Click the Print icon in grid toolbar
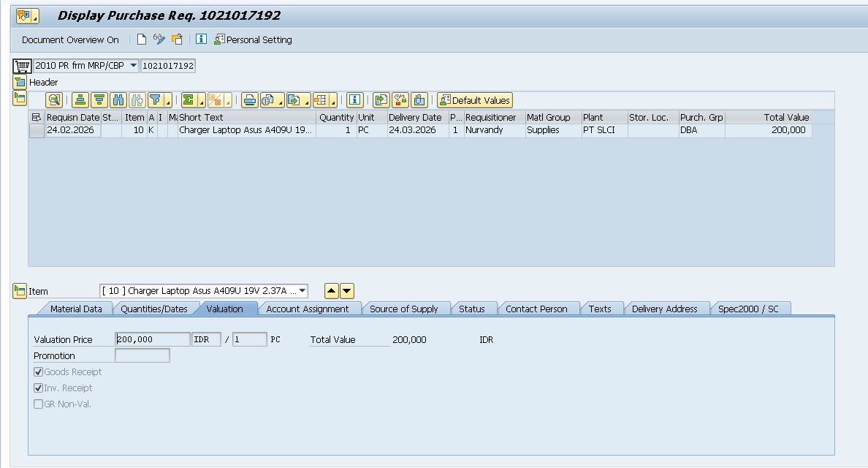The image size is (868, 468). pos(250,100)
